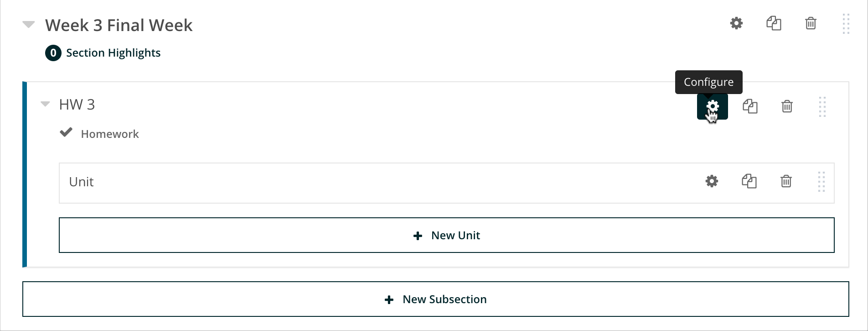Click the Week 3 Final Week title
Screen dimensions: 868x331
pos(119,25)
